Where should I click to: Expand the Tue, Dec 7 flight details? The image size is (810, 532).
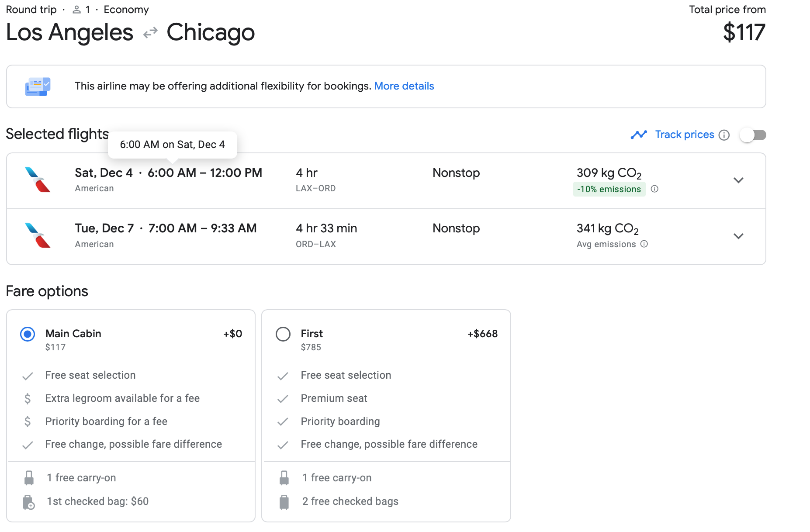coord(738,236)
